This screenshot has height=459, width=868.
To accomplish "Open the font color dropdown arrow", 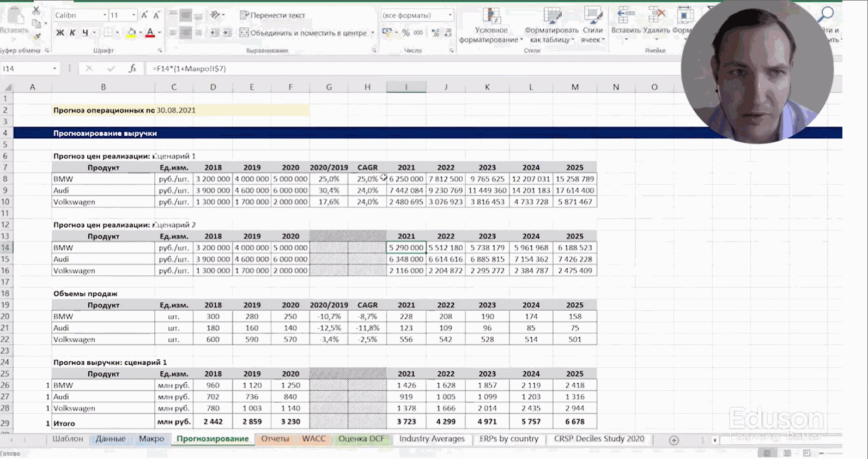I will (x=159, y=33).
